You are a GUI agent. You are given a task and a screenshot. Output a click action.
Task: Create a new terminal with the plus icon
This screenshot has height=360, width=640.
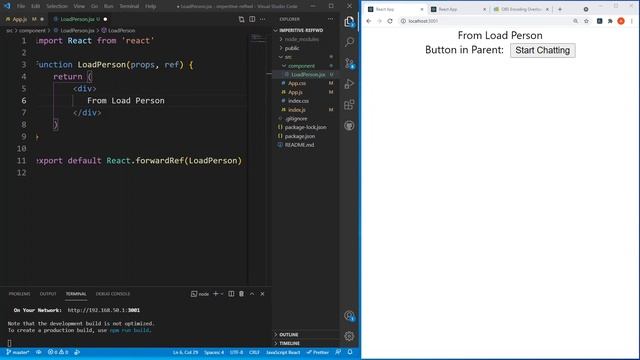pos(216,294)
